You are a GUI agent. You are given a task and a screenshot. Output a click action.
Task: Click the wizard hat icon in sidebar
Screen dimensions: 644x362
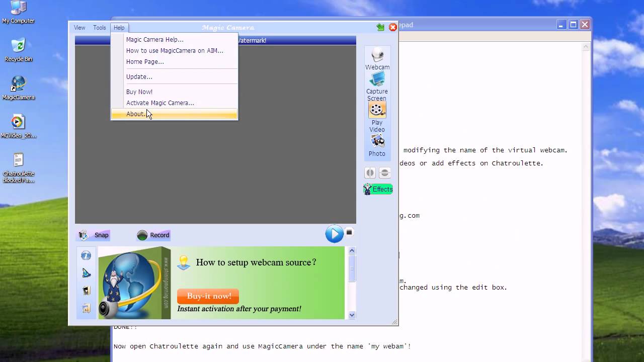pos(86,273)
